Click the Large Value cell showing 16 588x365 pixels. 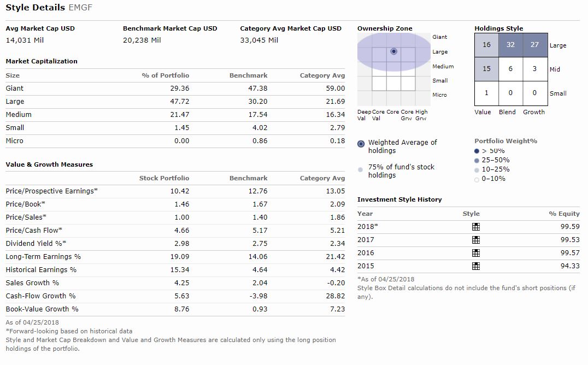coord(486,45)
